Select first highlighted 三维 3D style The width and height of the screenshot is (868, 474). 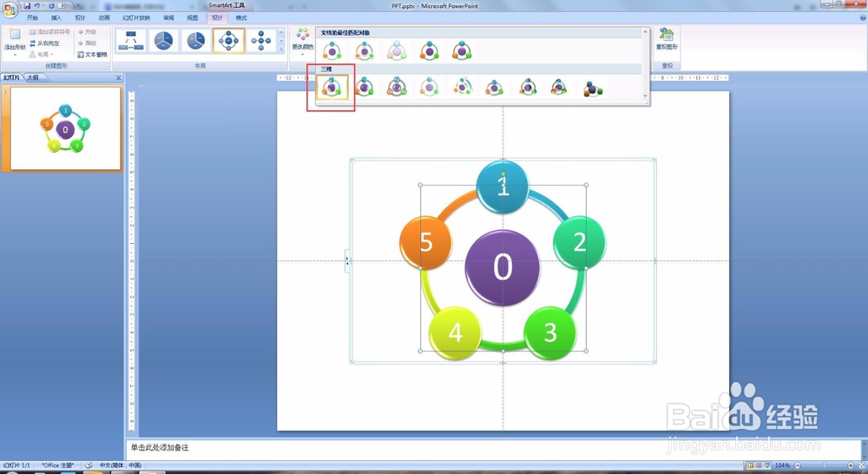[x=332, y=87]
